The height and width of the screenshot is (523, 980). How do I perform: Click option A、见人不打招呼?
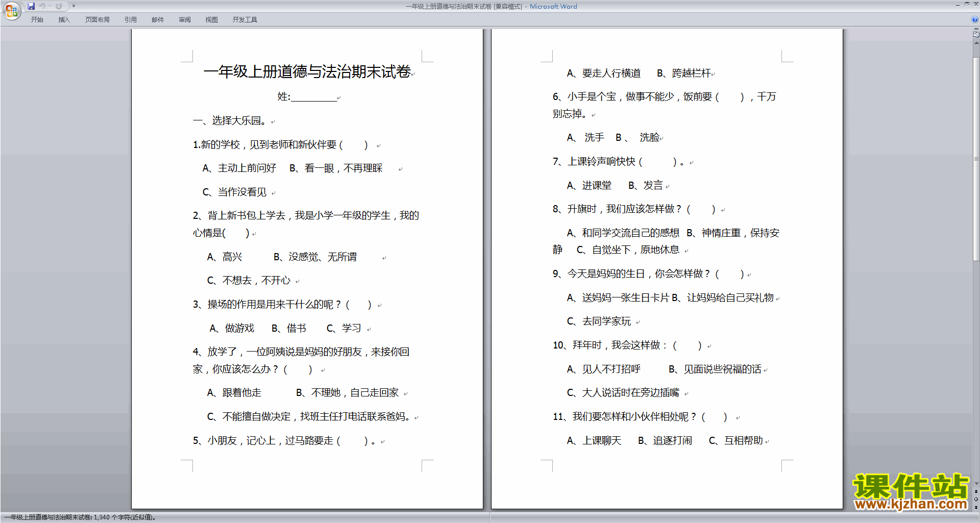pyautogui.click(x=604, y=369)
